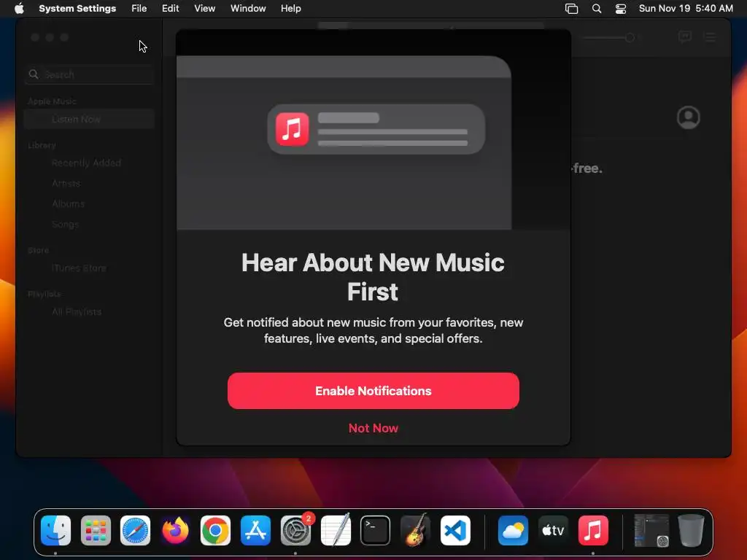Screen dimensions: 747x560
Task: Select Recently Added in Music sidebar
Action: pyautogui.click(x=86, y=163)
